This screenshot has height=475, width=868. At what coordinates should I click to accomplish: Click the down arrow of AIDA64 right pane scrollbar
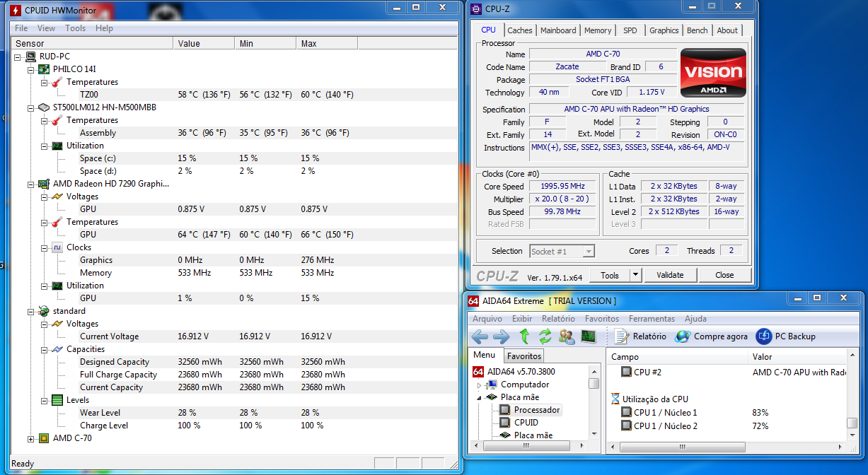point(852,435)
